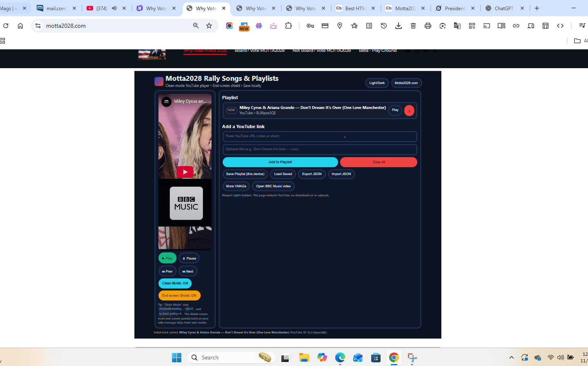The width and height of the screenshot is (588, 366).
Task: Click the trash can icon in the toolbar
Action: 413,26
